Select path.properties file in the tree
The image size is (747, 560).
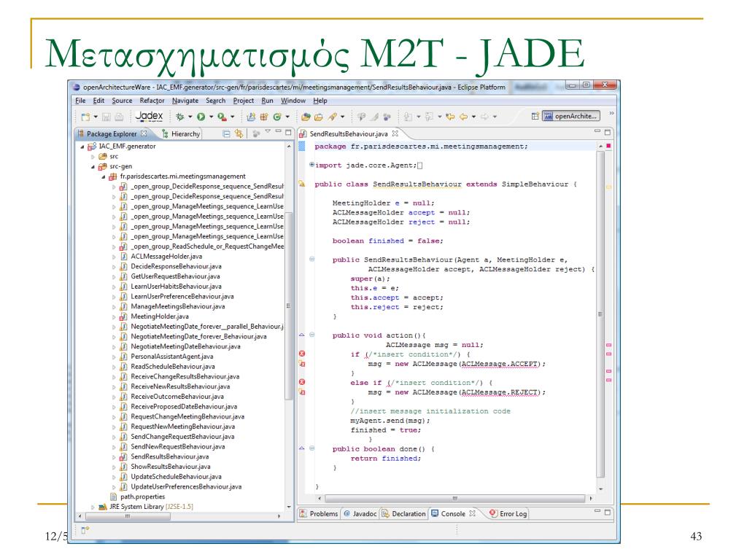(142, 497)
